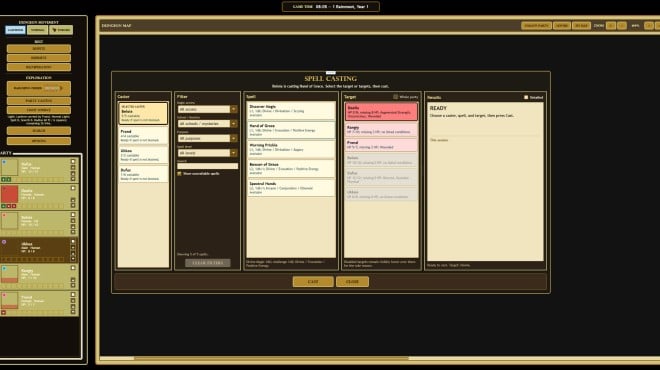The width and height of the screenshot is (660, 370).
Task: Tick the checkbox on Uliken's party card
Action: pos(73,242)
